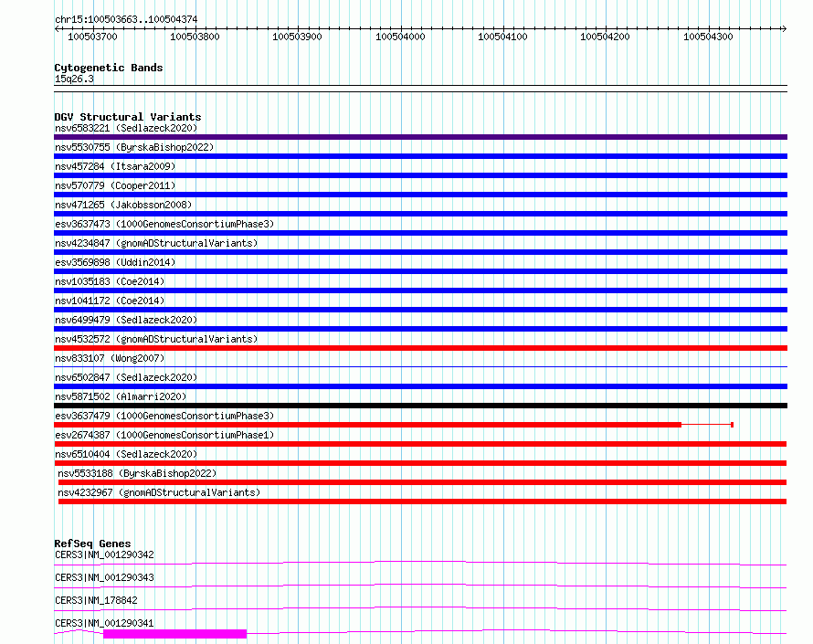Viewport: 813px width, 644px height.
Task: Click the blue nsv1035183 variant bar
Action: point(420,290)
